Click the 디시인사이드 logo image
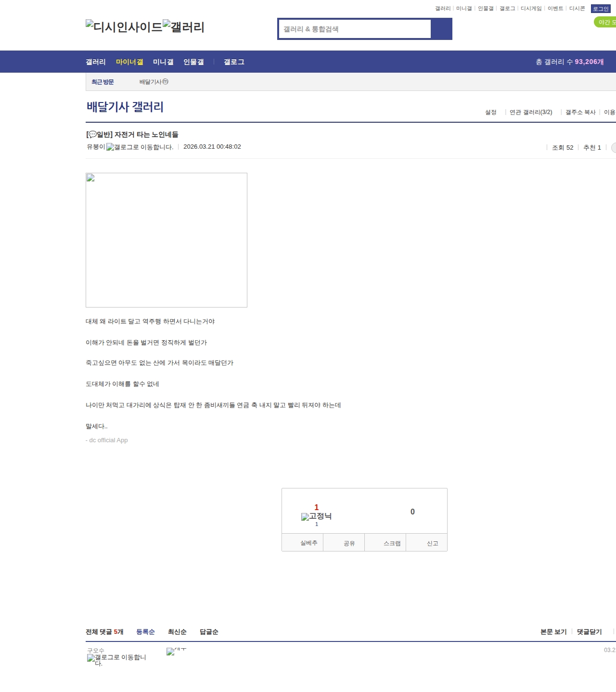This screenshot has height=692, width=616. coord(124,27)
